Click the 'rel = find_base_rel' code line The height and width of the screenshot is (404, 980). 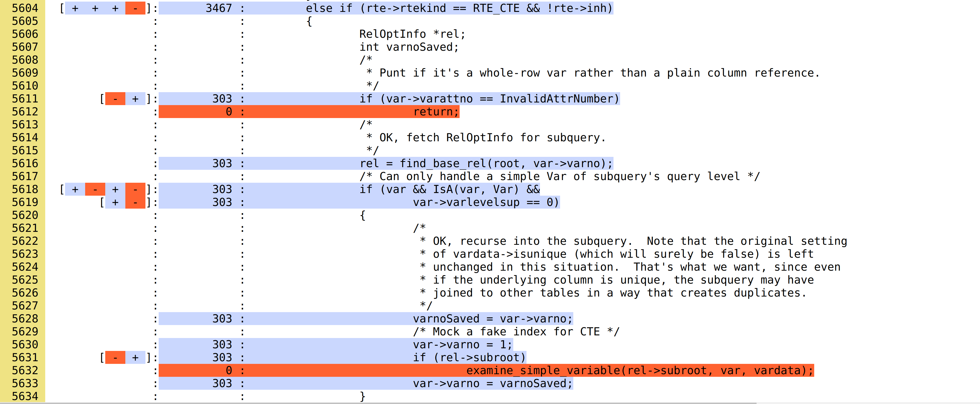click(486, 163)
